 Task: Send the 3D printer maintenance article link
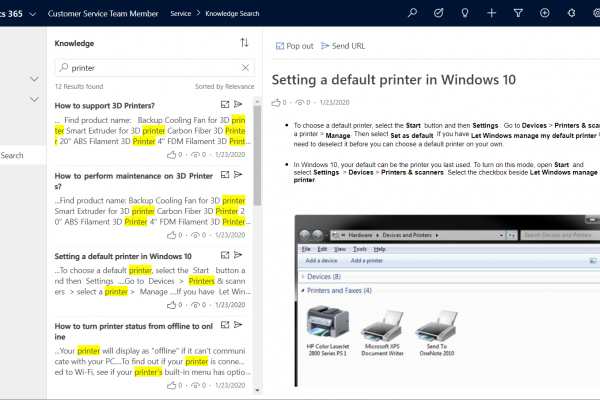pyautogui.click(x=238, y=175)
